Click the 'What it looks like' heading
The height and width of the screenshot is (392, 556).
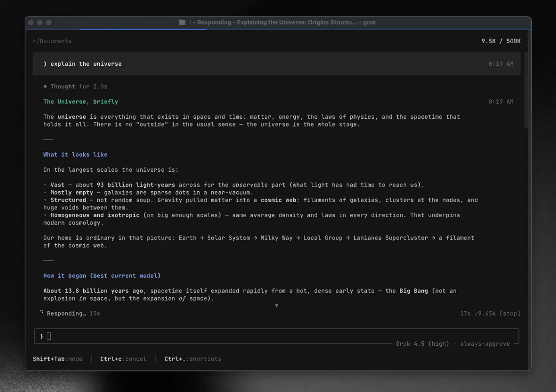pos(75,155)
